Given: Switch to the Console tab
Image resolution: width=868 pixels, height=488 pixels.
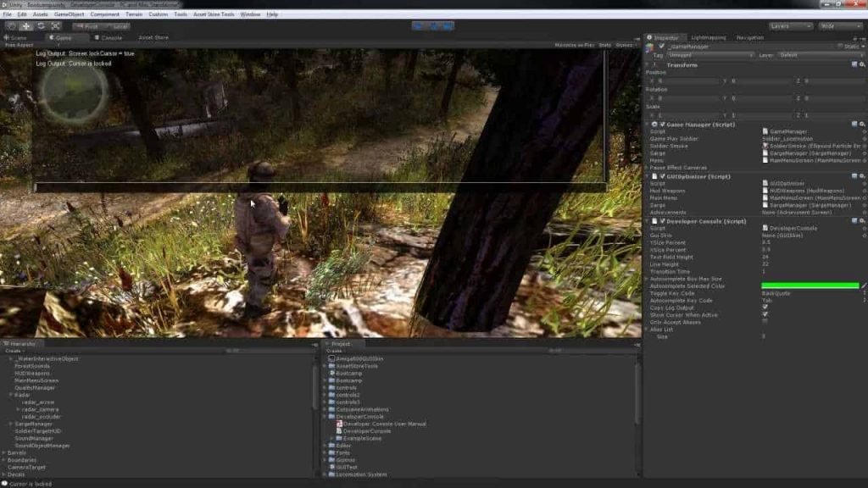Looking at the screenshot, I should click(x=108, y=37).
